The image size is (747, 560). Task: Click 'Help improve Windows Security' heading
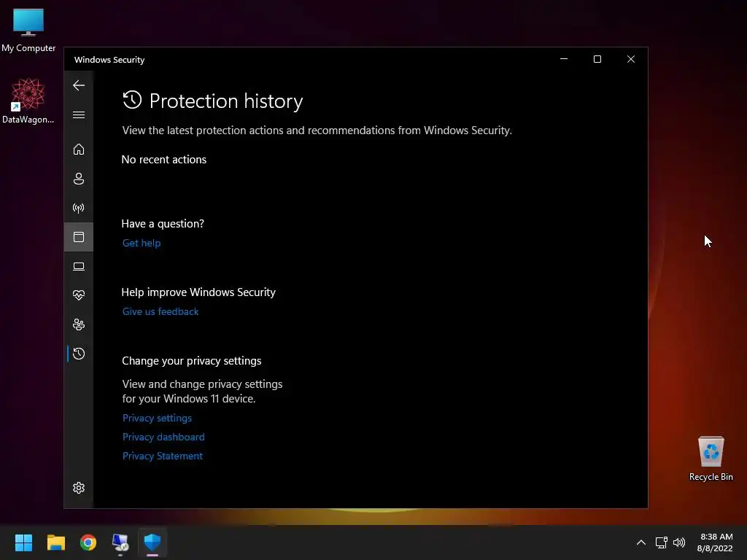[x=198, y=292]
